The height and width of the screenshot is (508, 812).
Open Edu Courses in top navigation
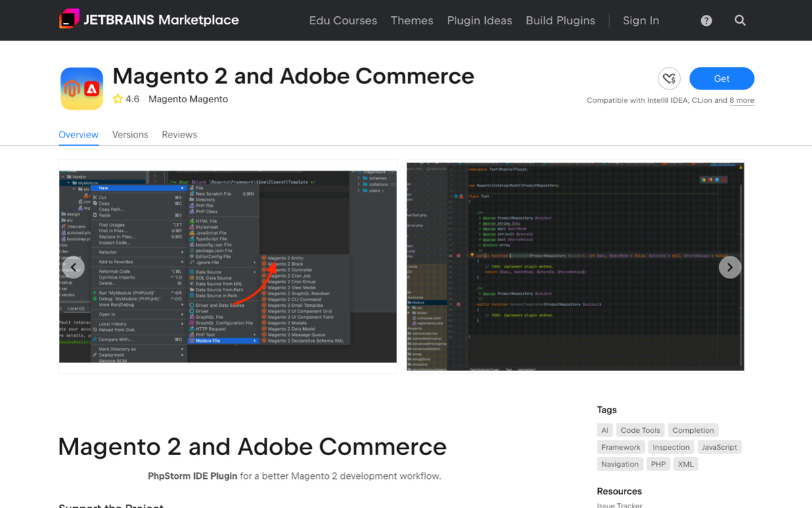343,20
